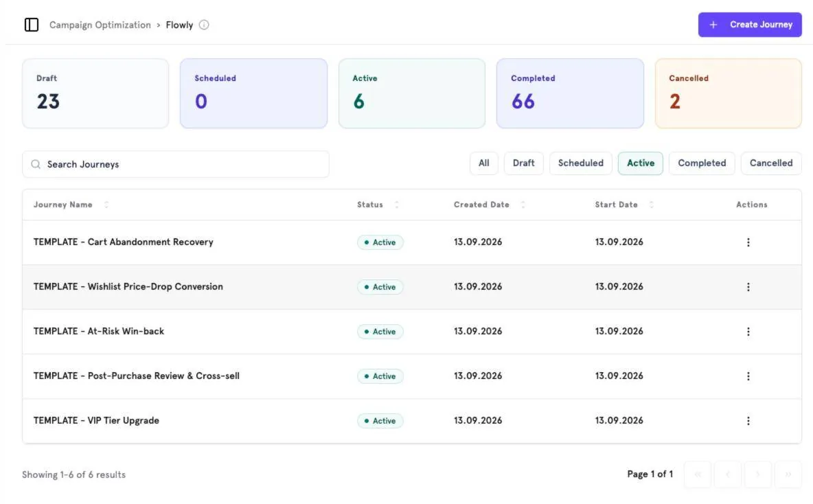Go to next page button
813x504 pixels.
pos(757,474)
